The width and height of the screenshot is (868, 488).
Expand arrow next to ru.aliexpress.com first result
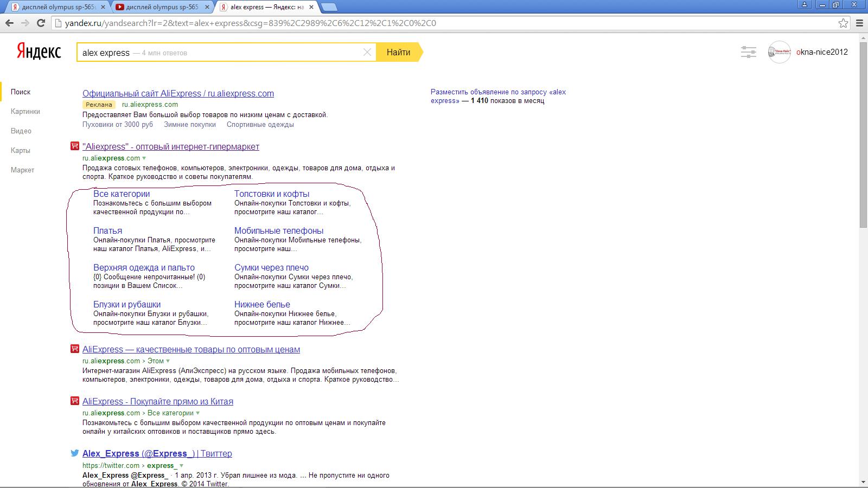point(144,158)
